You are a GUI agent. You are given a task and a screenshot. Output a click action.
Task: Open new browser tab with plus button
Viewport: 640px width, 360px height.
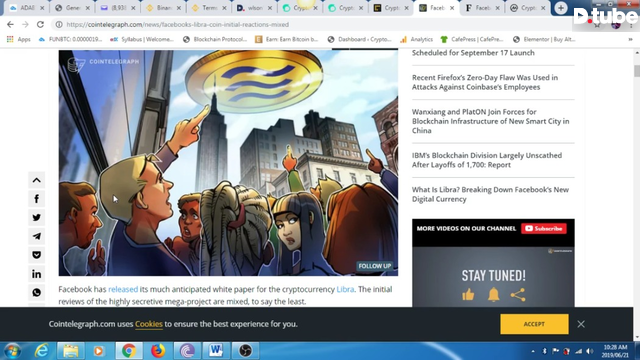tap(561, 8)
